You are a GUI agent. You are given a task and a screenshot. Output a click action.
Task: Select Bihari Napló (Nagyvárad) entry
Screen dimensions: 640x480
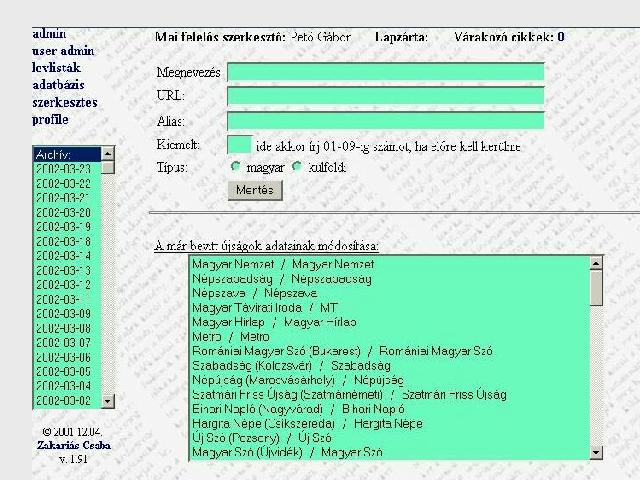tap(390, 409)
